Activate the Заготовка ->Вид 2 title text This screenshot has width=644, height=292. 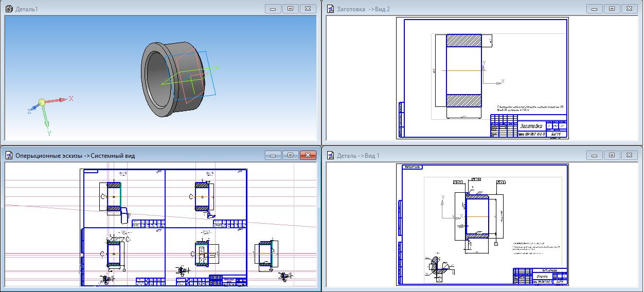pos(363,9)
